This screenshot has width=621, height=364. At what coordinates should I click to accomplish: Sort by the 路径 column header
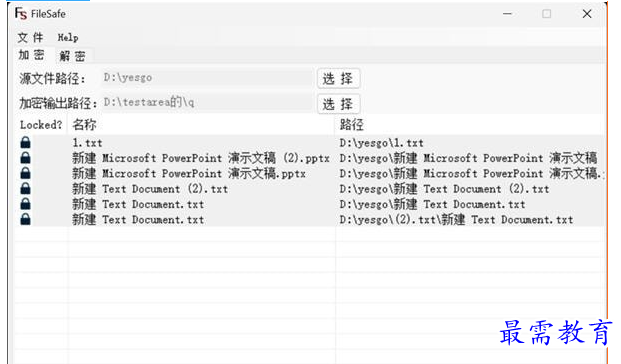tap(351, 125)
